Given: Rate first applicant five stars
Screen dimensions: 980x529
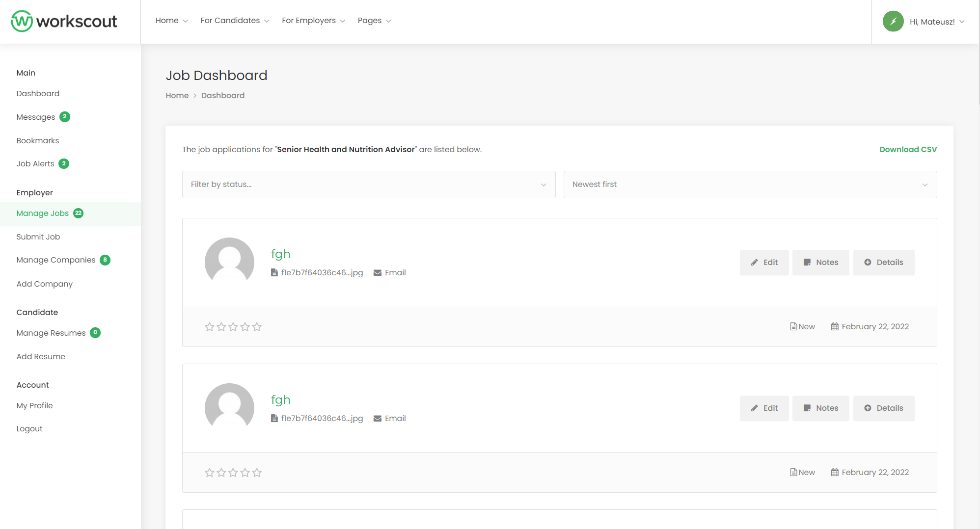Looking at the screenshot, I should [257, 327].
